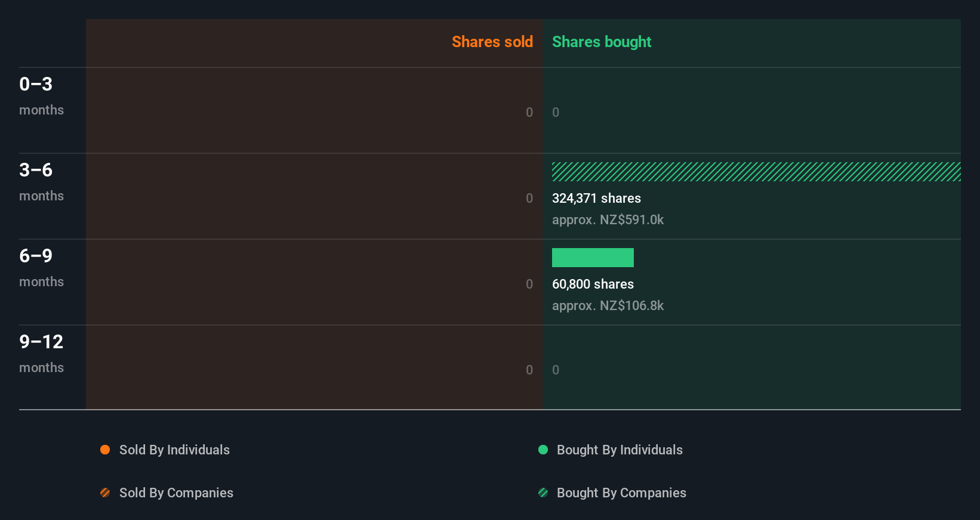The image size is (980, 520).
Task: Select the 3–6 months row label
Action: tap(41, 182)
